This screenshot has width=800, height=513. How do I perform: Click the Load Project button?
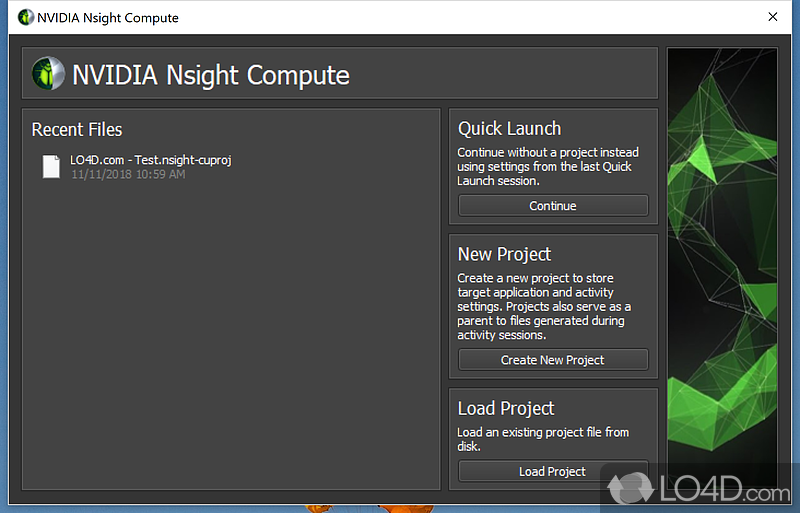[x=553, y=471]
